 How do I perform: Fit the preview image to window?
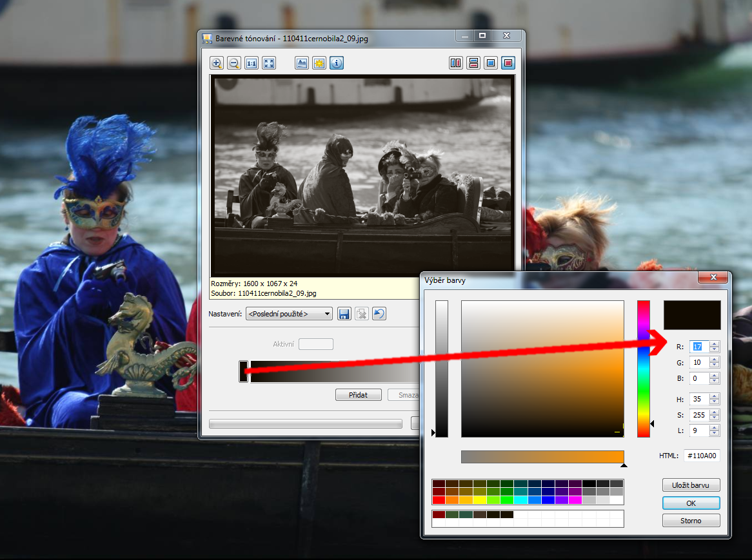pyautogui.click(x=269, y=63)
